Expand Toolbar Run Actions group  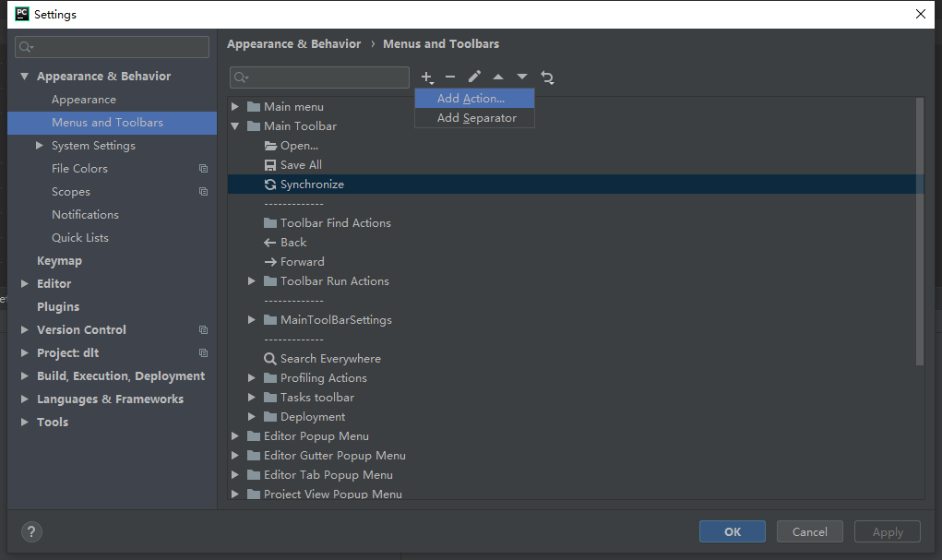(x=252, y=281)
